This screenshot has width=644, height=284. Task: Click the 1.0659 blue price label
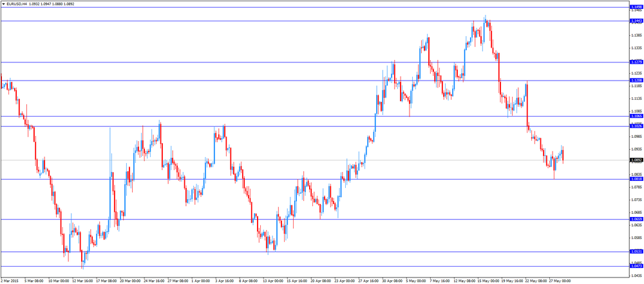point(636,219)
